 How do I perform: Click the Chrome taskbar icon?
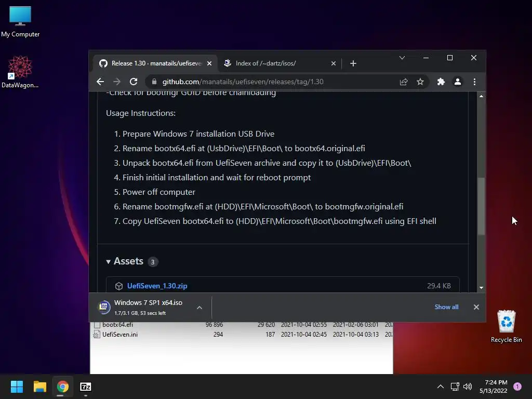pyautogui.click(x=62, y=387)
